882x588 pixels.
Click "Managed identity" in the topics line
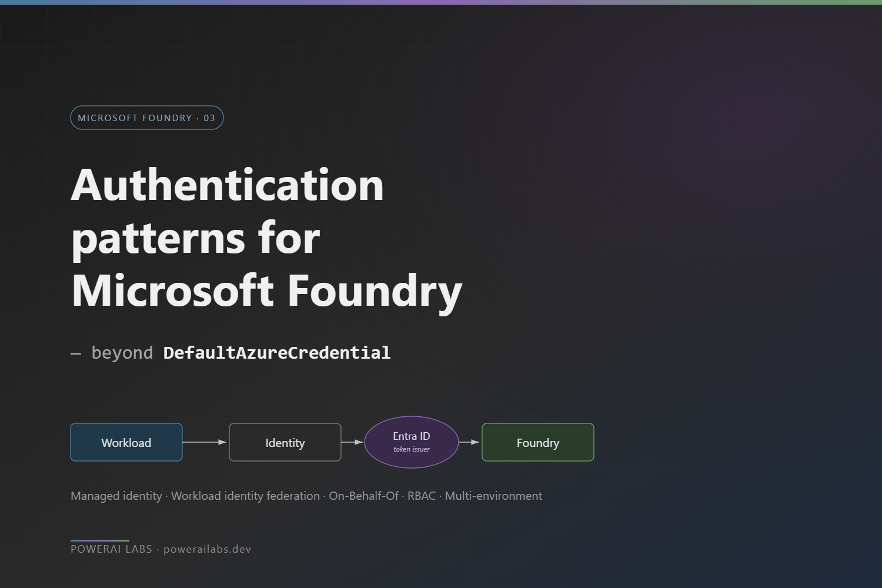(x=116, y=496)
